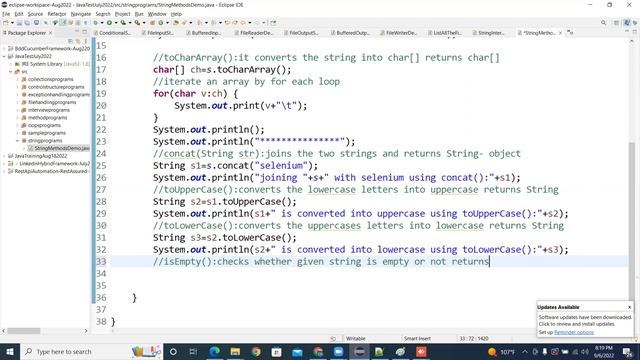Click the New Java Class icon
640x360 pixels.
[161, 23]
